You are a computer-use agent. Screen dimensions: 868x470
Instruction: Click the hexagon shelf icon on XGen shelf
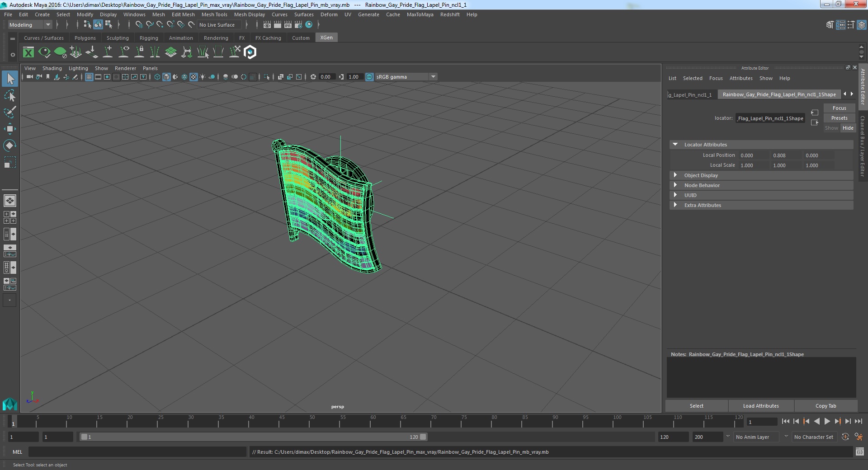[250, 52]
